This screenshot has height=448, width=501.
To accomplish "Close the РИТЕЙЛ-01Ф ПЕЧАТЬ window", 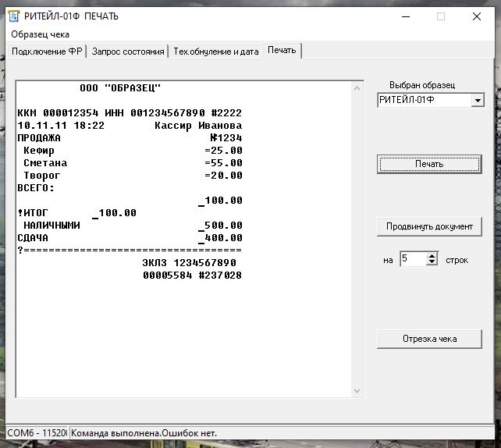I will pos(477,16).
